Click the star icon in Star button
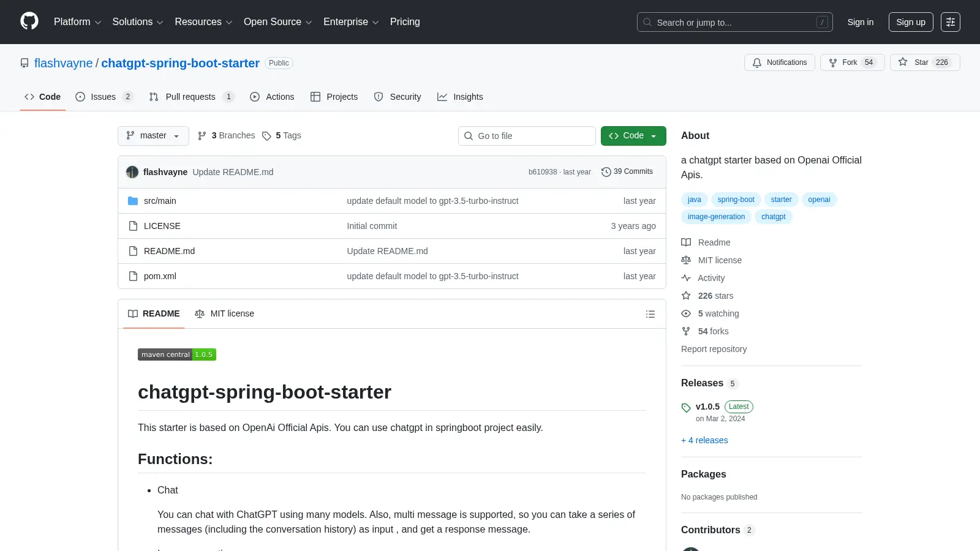980x551 pixels. pyautogui.click(x=903, y=62)
